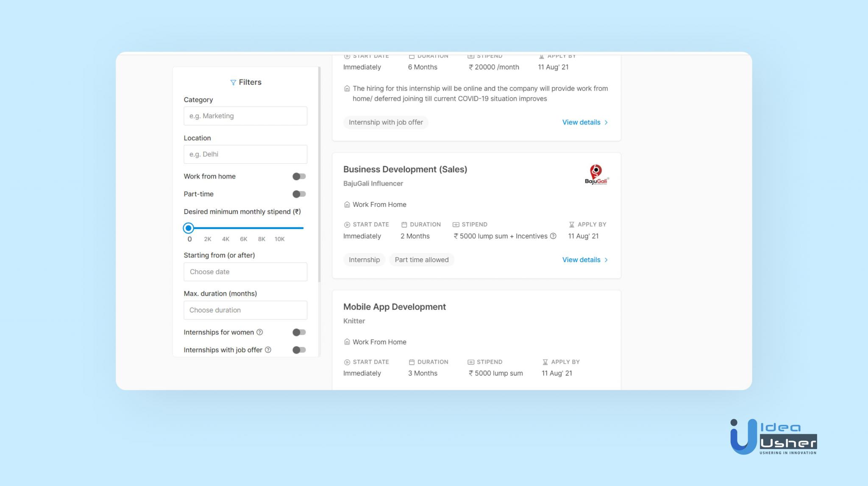This screenshot has height=486, width=868.
Task: Enable the Work from home toggle
Action: pos(299,176)
